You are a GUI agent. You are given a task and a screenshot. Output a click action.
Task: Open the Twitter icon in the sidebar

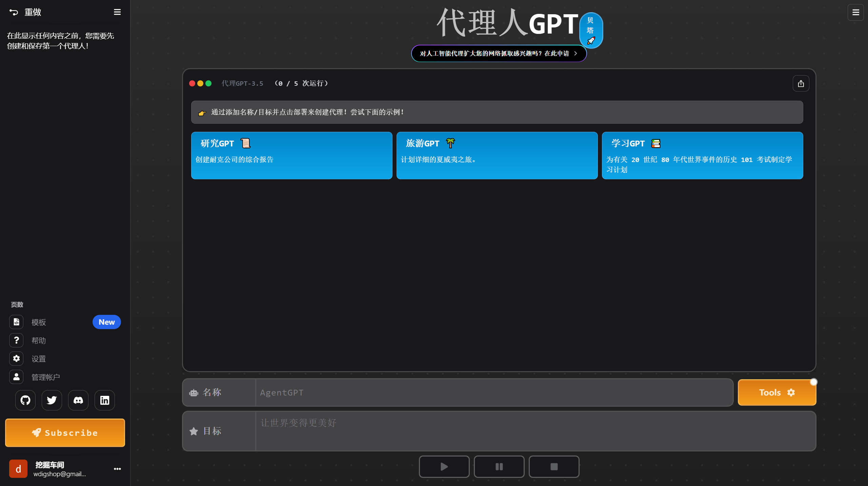(x=52, y=400)
